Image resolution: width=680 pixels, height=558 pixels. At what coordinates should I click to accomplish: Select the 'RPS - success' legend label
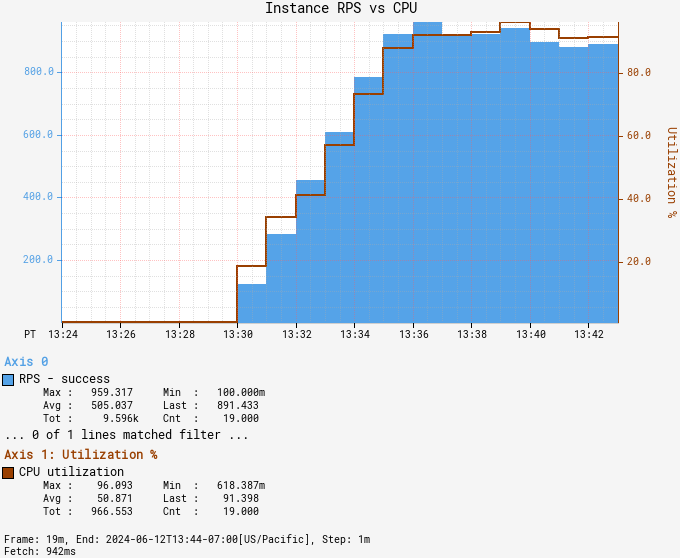click(64, 379)
